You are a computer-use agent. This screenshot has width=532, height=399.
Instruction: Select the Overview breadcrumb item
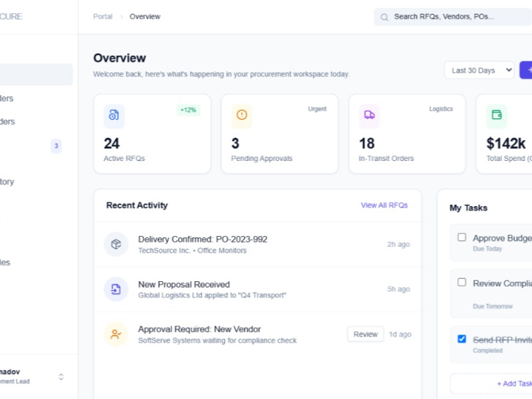(x=145, y=17)
